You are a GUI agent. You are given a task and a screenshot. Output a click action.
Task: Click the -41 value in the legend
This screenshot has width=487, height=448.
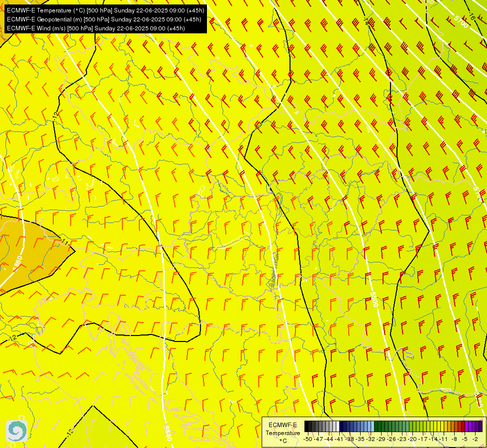[x=339, y=440]
